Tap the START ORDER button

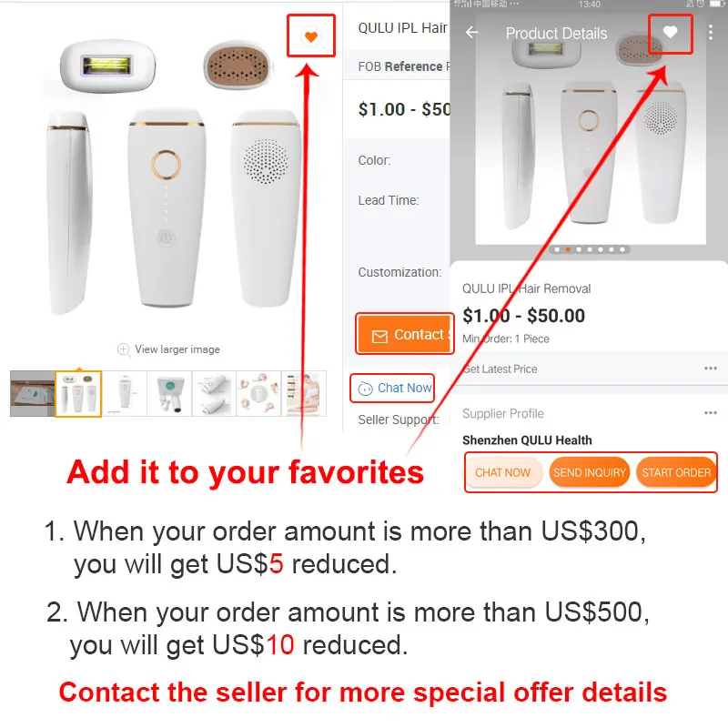coord(676,472)
